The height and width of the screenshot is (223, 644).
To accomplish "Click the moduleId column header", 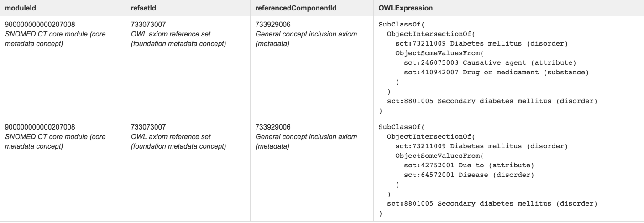I will pyautogui.click(x=18, y=8).
